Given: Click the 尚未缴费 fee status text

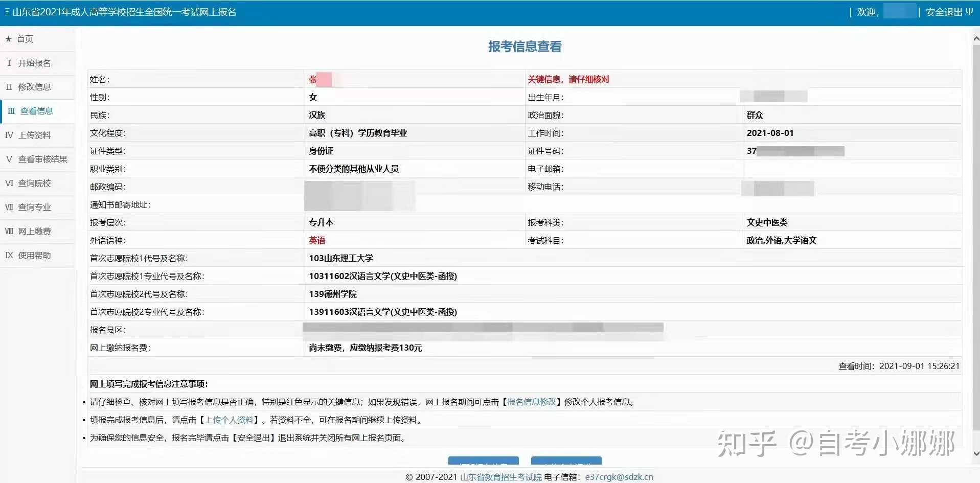Looking at the screenshot, I should click(x=366, y=348).
